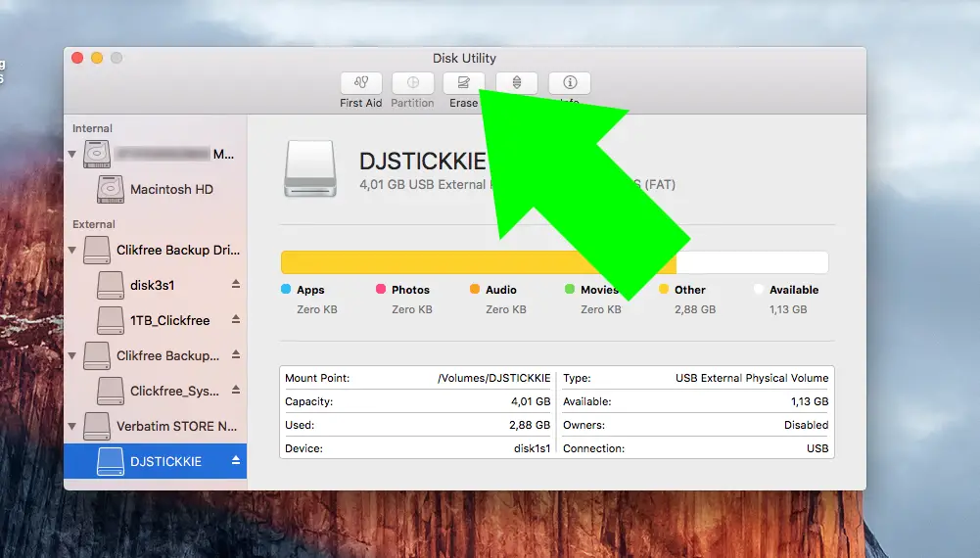This screenshot has width=980, height=558.
Task: Click the yellow Other legend dot
Action: click(664, 289)
